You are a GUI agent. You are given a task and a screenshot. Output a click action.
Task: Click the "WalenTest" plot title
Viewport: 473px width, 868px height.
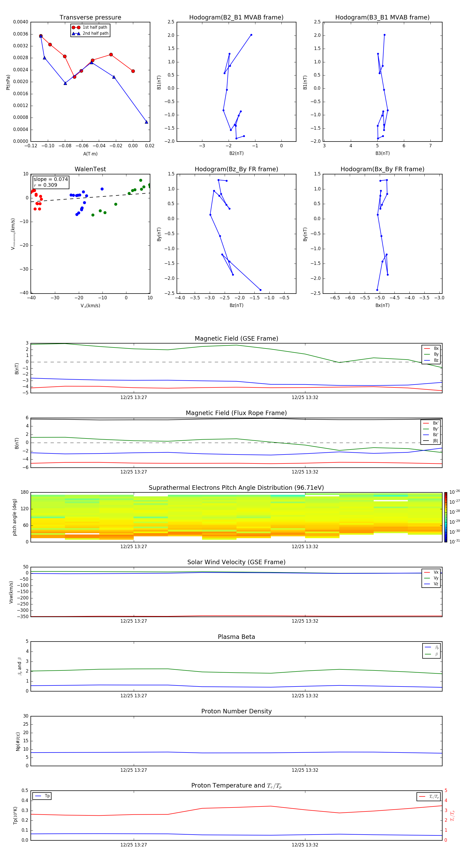[90, 169]
